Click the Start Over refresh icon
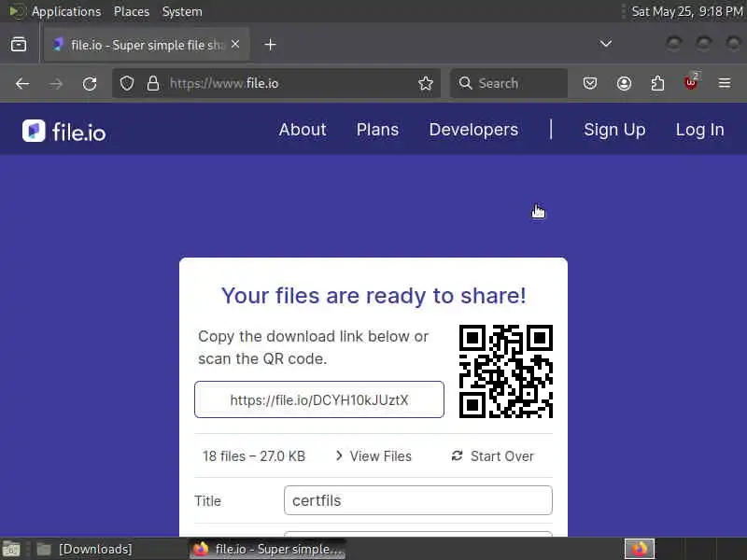The height and width of the screenshot is (560, 747). (x=457, y=455)
